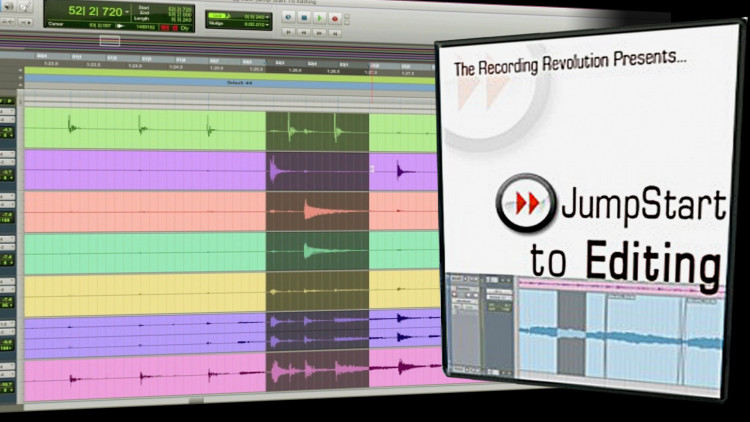Open the main counter format dropdown arrow
The width and height of the screenshot is (750, 422).
point(127,11)
